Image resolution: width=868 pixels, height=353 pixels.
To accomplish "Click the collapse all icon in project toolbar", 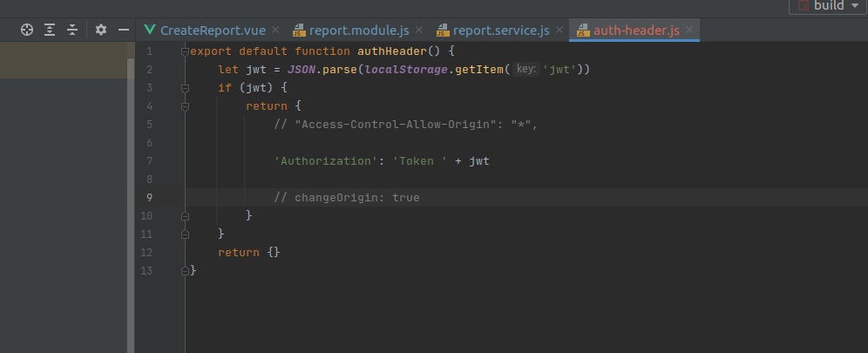I will [72, 30].
